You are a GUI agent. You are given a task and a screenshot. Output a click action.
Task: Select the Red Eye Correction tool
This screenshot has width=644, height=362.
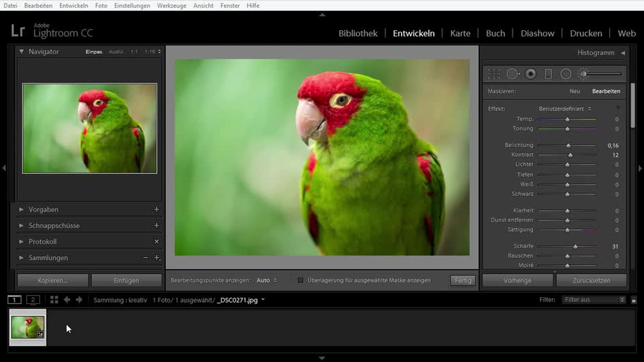pos(531,74)
